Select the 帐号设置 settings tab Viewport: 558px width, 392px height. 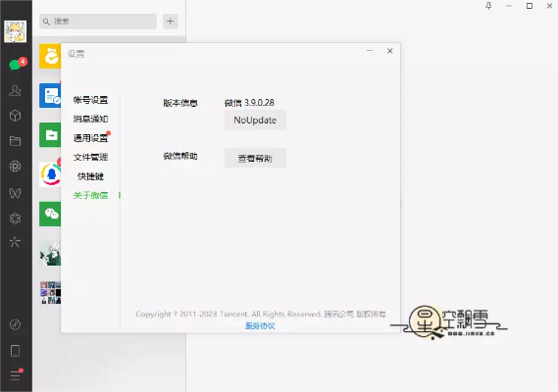(90, 100)
